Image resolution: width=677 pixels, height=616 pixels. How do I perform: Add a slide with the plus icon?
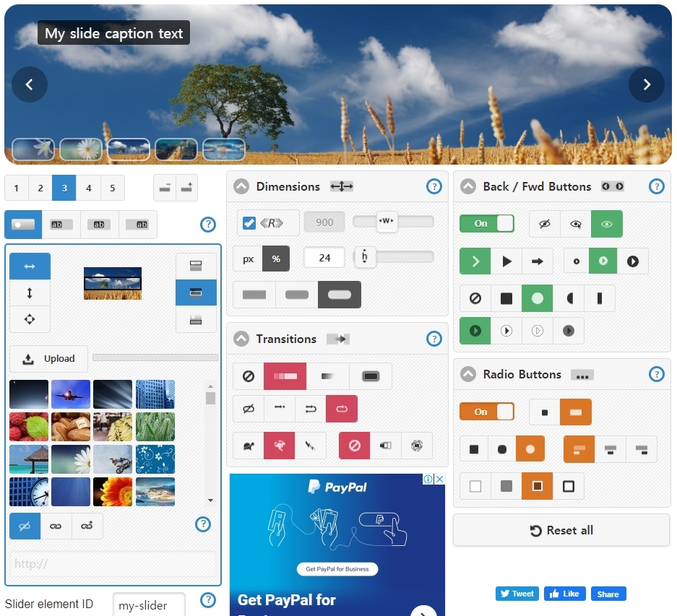pyautogui.click(x=187, y=188)
